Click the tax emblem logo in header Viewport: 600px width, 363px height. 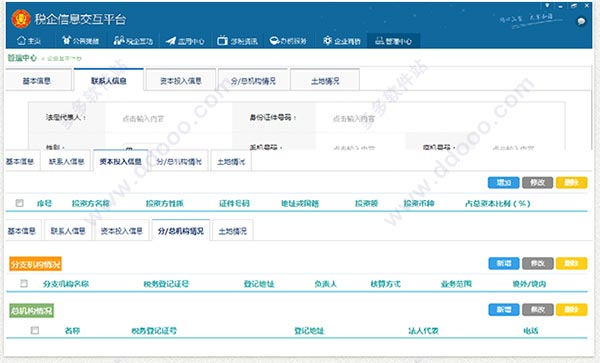pos(21,18)
